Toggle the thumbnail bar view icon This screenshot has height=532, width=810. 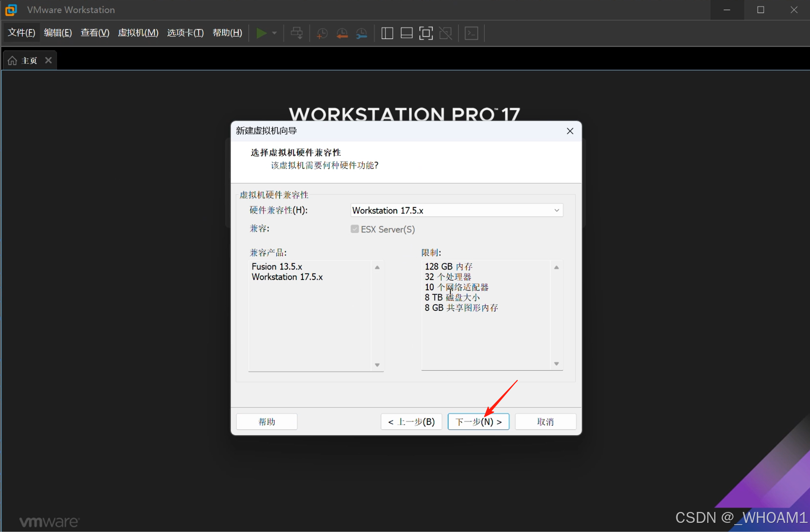click(407, 33)
